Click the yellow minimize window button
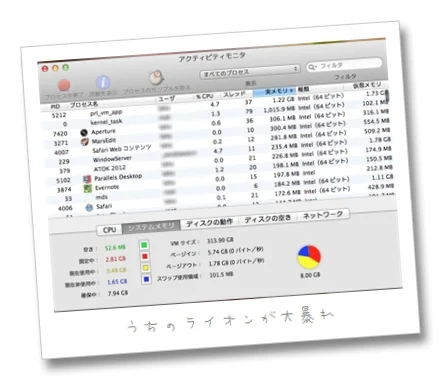Screen dimensions: 444x381 click(x=55, y=68)
